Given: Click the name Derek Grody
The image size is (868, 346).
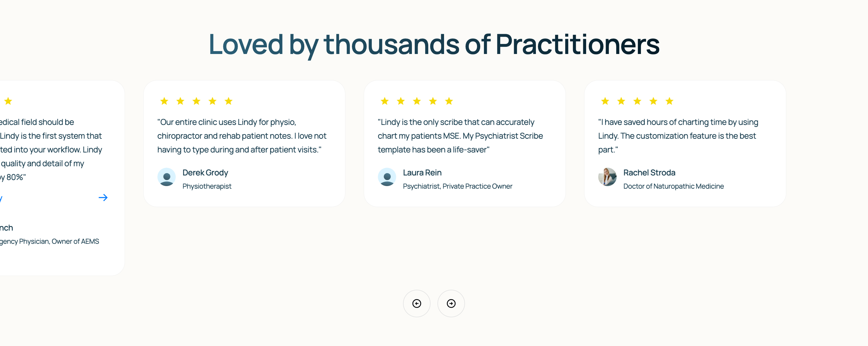Looking at the screenshot, I should [205, 173].
